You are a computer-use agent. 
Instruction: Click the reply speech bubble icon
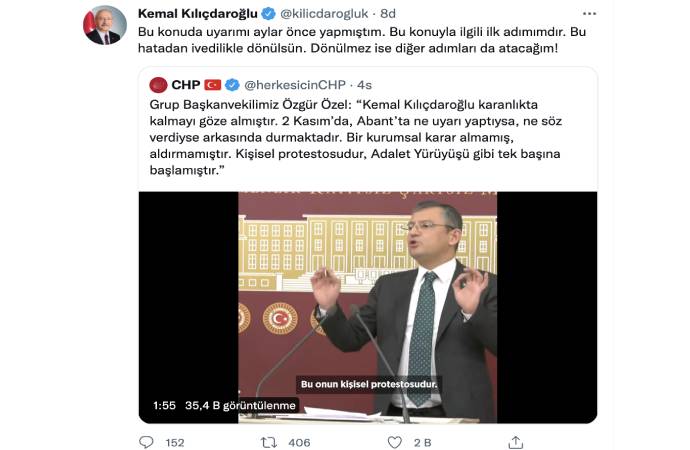tap(146, 442)
